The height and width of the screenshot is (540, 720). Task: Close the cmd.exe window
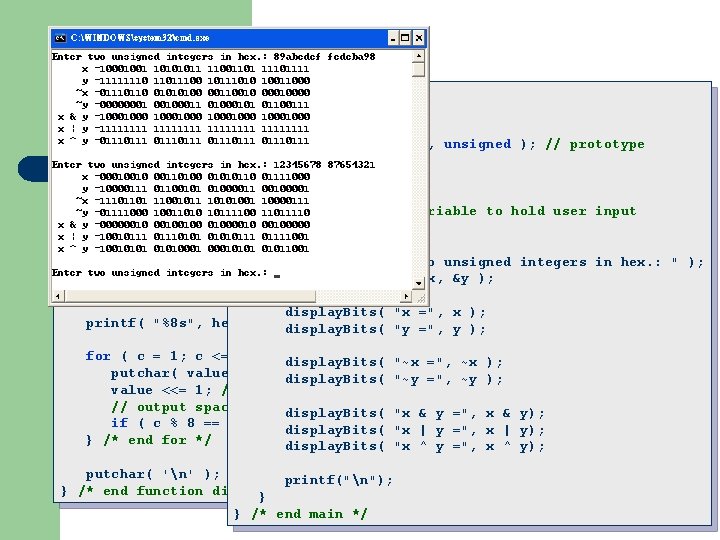[419, 38]
